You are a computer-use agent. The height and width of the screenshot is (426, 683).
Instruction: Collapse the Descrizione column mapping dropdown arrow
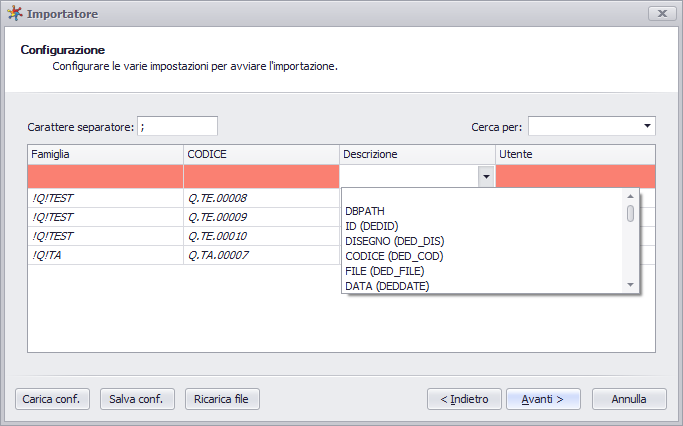[x=486, y=176]
